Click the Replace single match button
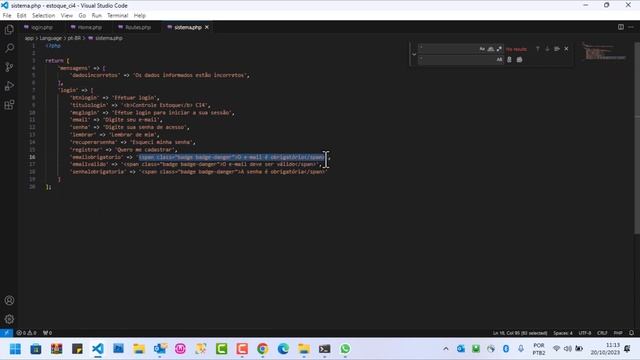Image resolution: width=640 pixels, height=360 pixels. point(509,60)
